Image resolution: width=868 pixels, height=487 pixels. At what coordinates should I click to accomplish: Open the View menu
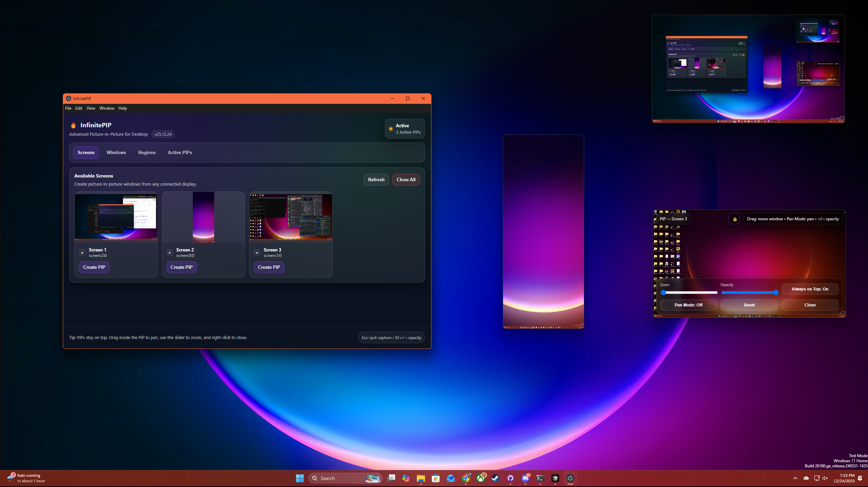point(91,108)
